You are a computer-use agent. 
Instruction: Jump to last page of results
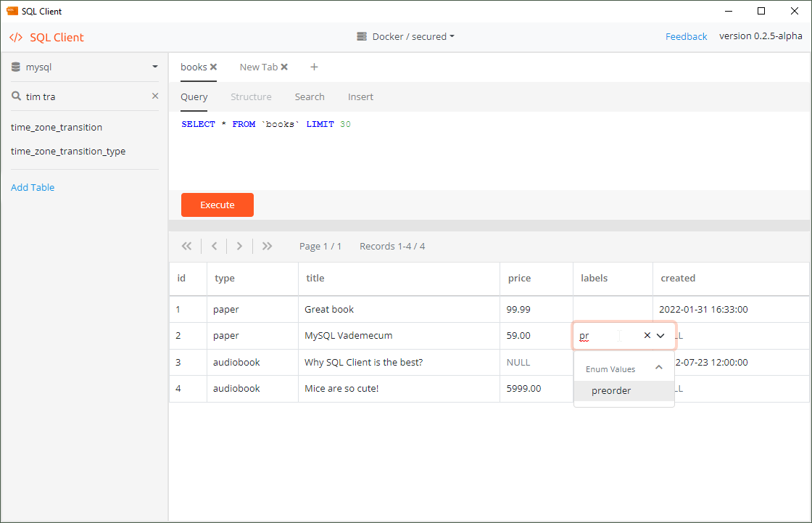[267, 246]
